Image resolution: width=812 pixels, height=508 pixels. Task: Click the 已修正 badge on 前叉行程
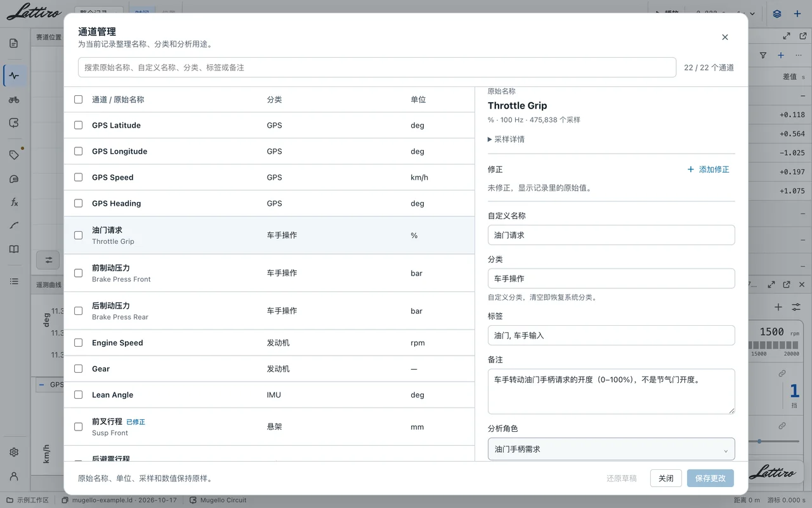(136, 422)
